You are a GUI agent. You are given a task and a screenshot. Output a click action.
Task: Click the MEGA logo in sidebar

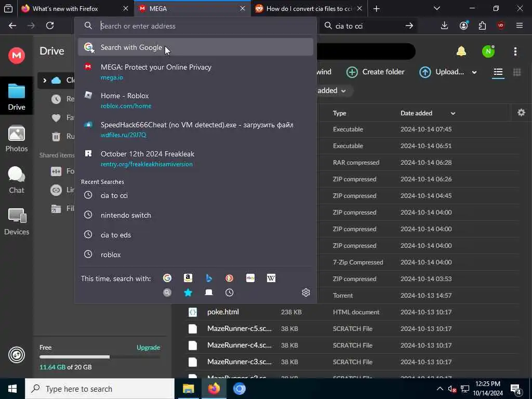click(17, 55)
